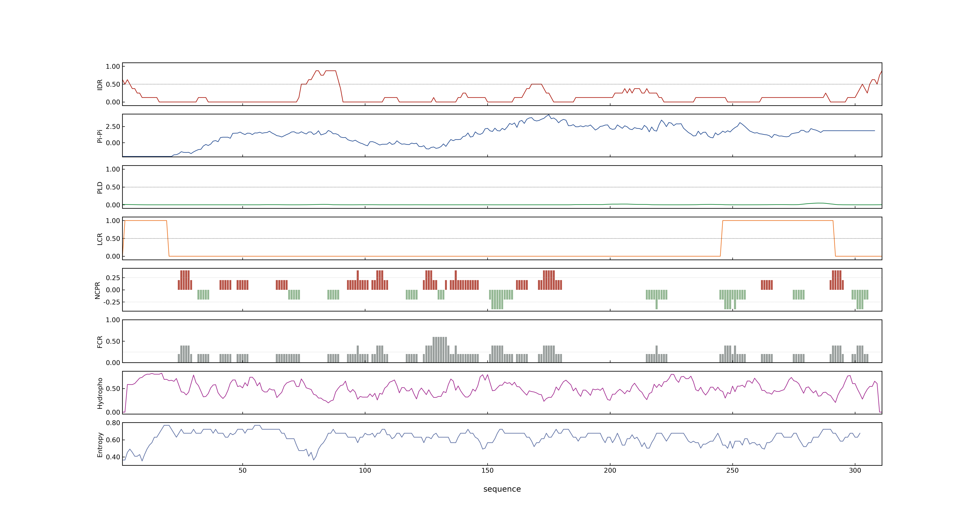Click the Pi-Pi curve maximum near residue 175
The width and height of the screenshot is (980, 523).
click(x=549, y=115)
